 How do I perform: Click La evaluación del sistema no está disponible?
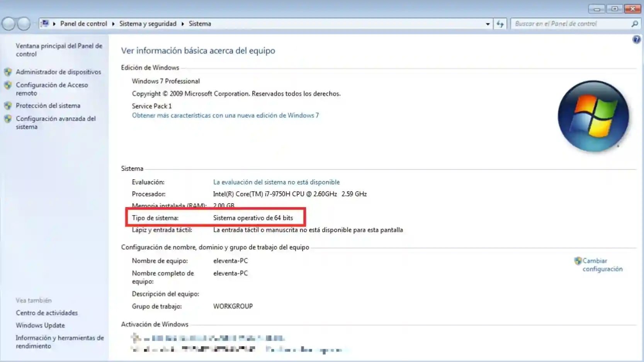276,182
